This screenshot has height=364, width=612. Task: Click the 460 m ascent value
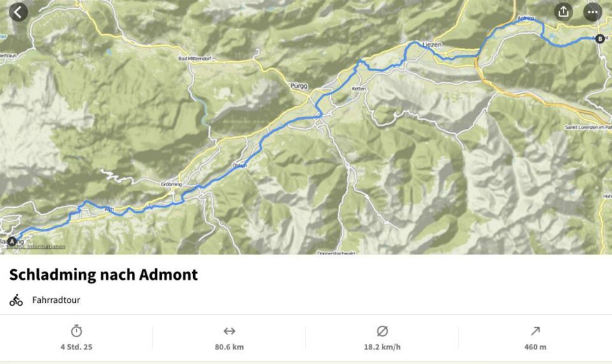[535, 347]
